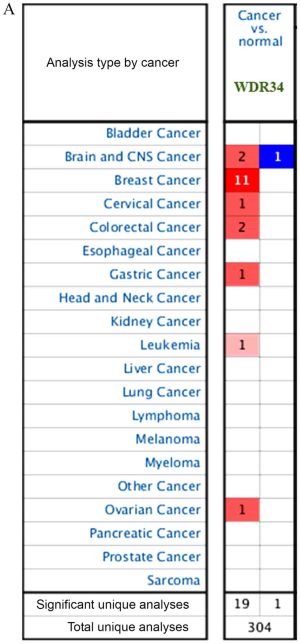Select the Breast Cancer row label

pyautogui.click(x=158, y=180)
